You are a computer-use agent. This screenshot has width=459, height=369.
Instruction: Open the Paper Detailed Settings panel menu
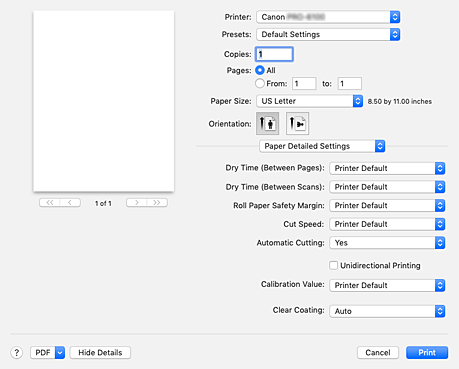coord(322,146)
